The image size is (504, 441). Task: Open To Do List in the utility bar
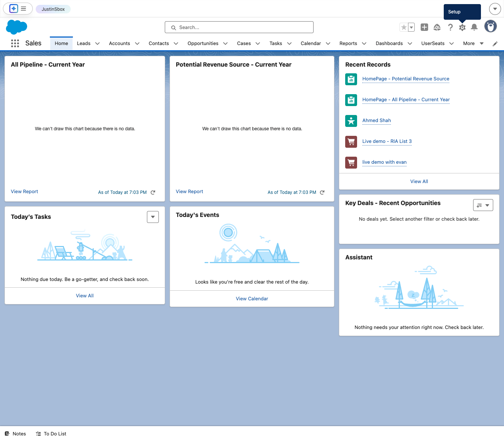(x=51, y=434)
